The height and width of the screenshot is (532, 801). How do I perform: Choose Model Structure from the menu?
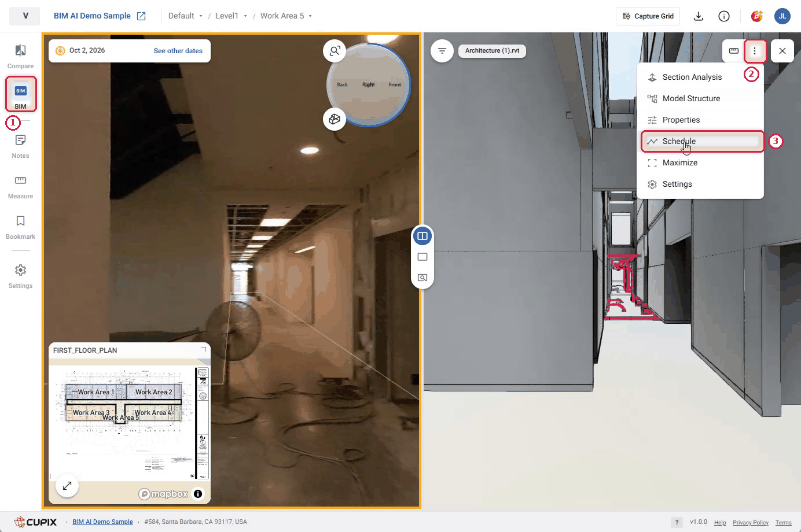click(700, 98)
